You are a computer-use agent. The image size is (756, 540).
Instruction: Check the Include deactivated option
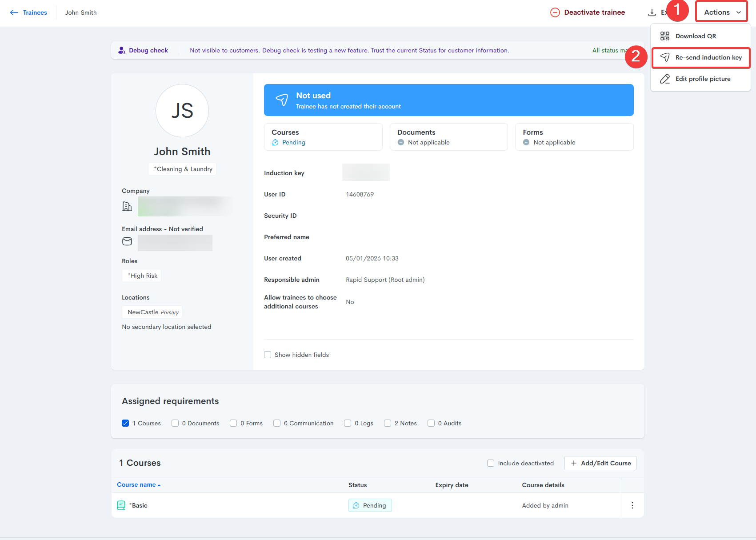click(x=491, y=463)
